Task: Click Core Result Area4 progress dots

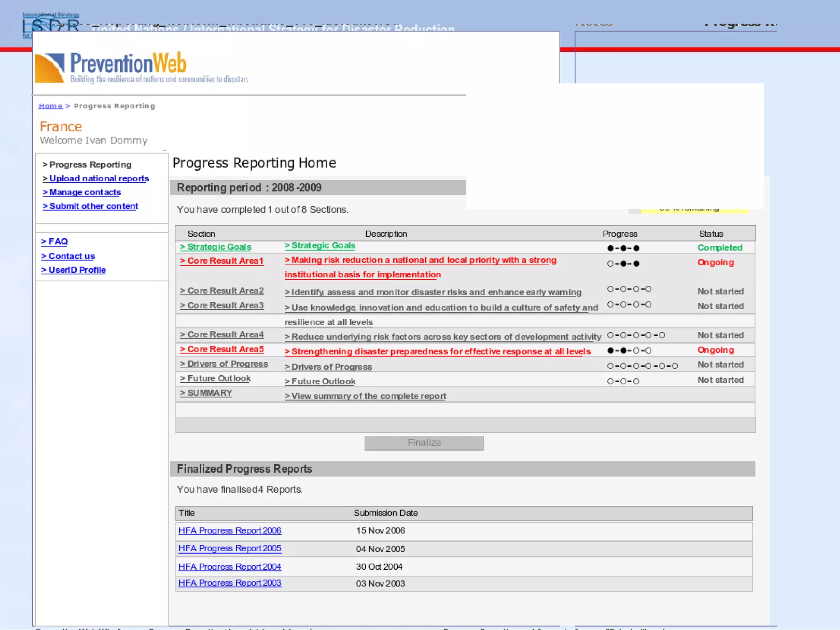Action: click(x=636, y=336)
